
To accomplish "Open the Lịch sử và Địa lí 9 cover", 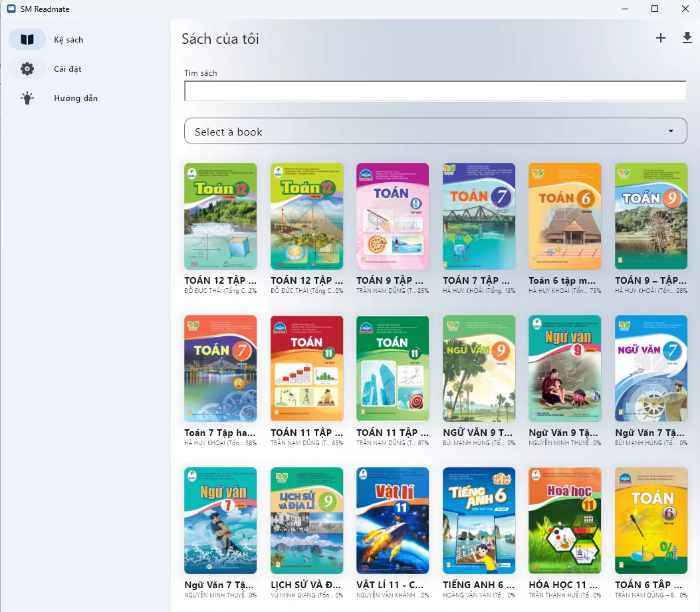I will click(306, 520).
